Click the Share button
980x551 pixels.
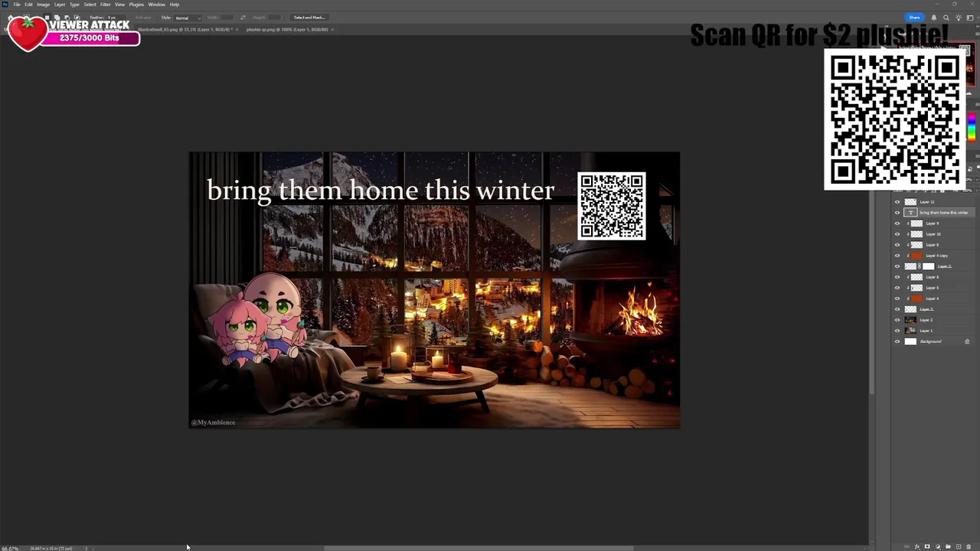point(914,18)
